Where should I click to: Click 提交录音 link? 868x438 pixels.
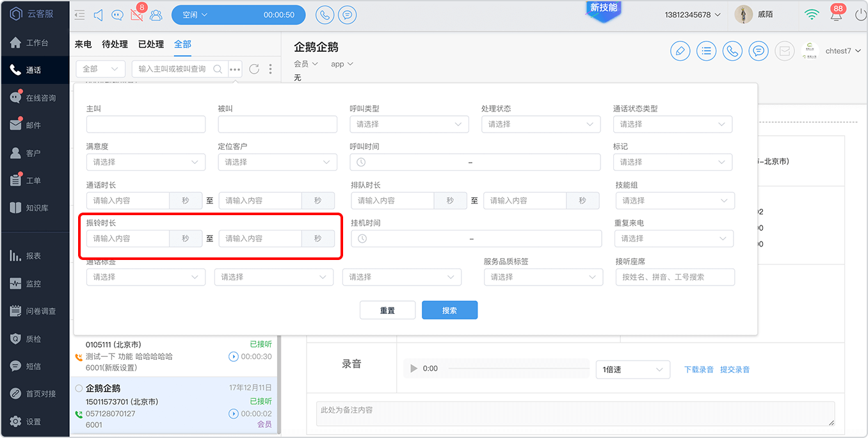pyautogui.click(x=735, y=369)
